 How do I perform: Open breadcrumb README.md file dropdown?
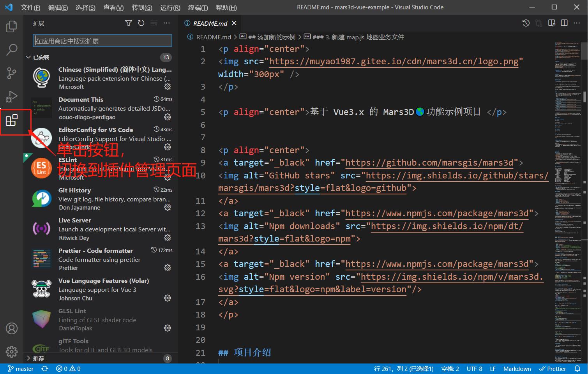209,37
